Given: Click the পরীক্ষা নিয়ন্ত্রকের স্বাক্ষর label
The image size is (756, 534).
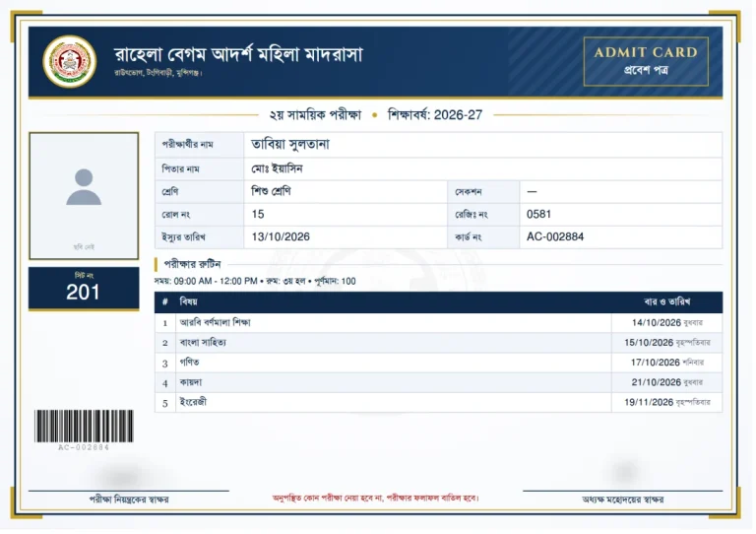Looking at the screenshot, I should pyautogui.click(x=129, y=500).
